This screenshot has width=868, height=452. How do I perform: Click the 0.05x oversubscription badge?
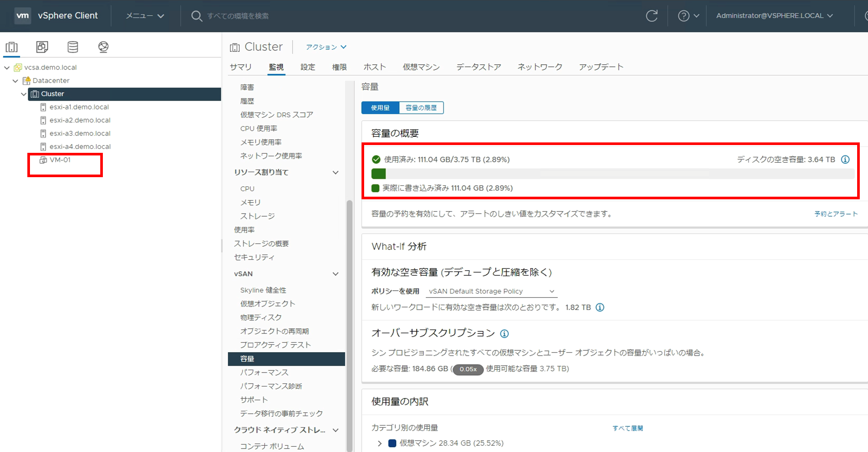point(468,369)
